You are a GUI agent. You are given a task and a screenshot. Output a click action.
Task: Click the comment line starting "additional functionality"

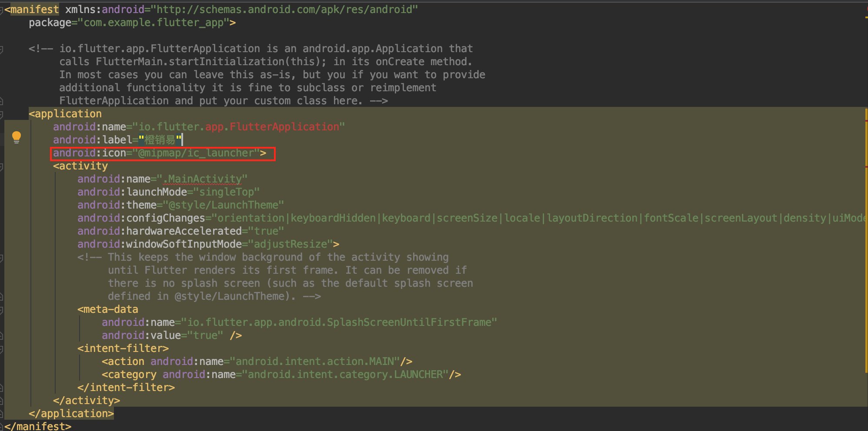click(x=248, y=88)
